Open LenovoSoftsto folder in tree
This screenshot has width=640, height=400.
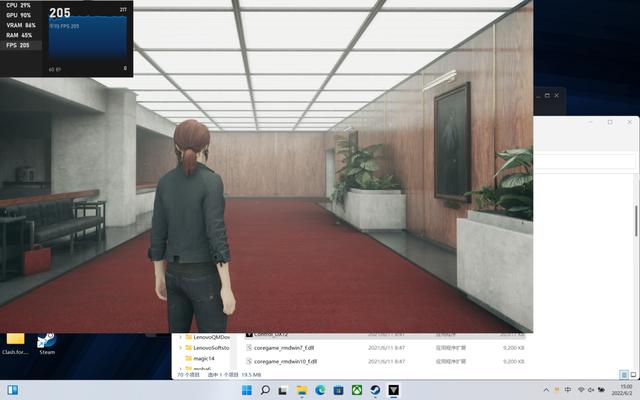pos(207,348)
